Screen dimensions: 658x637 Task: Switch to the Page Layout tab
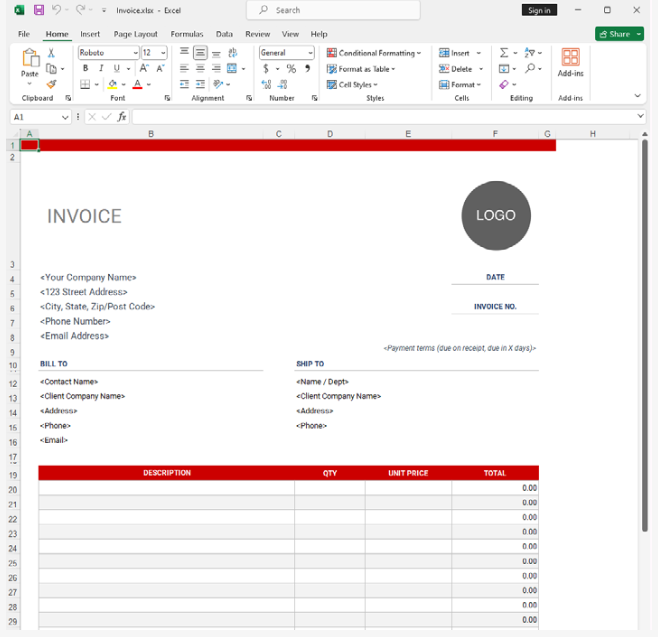coord(136,34)
